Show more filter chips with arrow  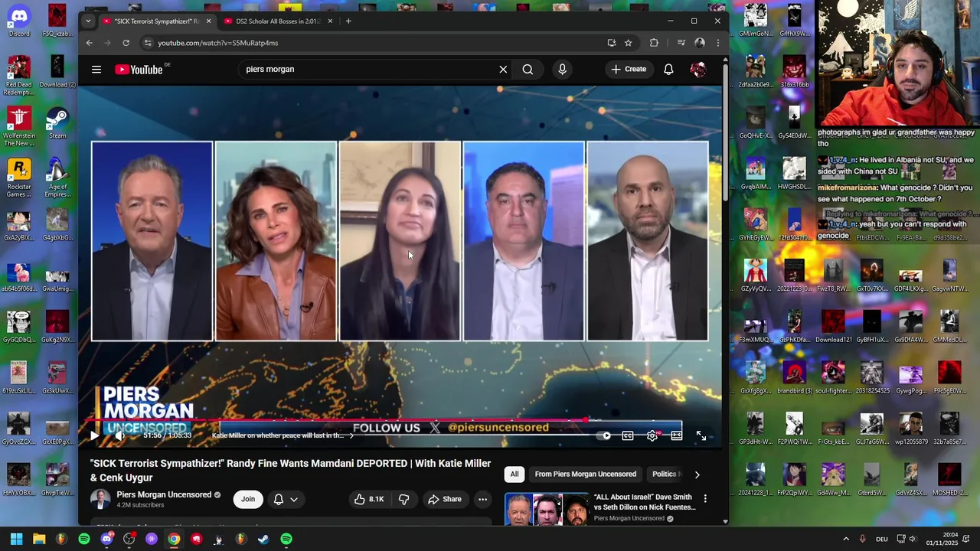tap(697, 474)
